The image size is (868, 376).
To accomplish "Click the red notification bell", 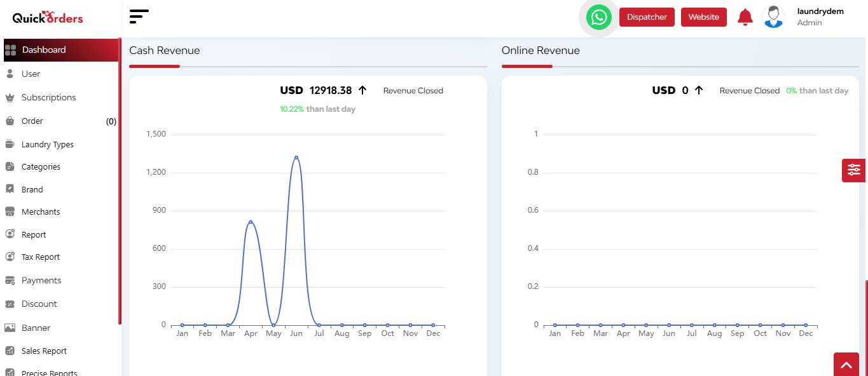I will point(745,17).
